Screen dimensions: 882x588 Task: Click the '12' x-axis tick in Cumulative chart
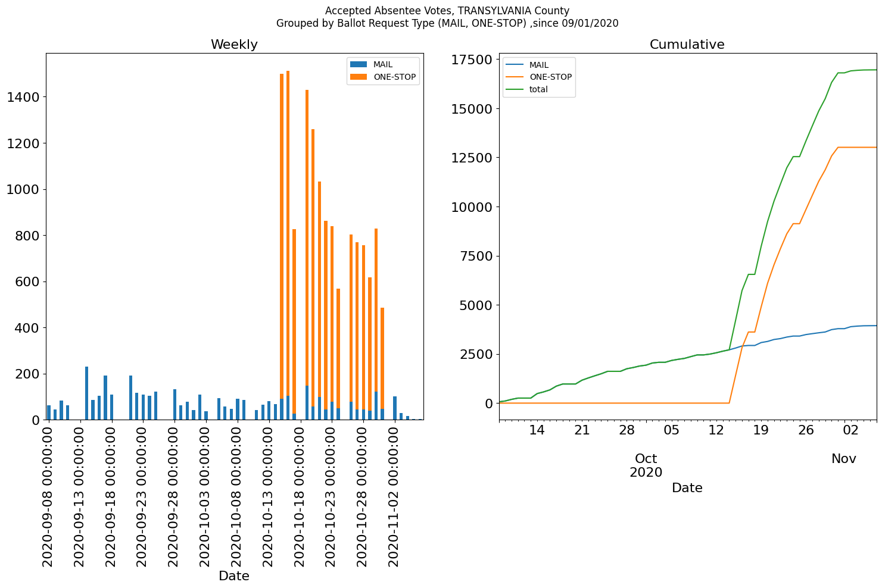coord(716,430)
